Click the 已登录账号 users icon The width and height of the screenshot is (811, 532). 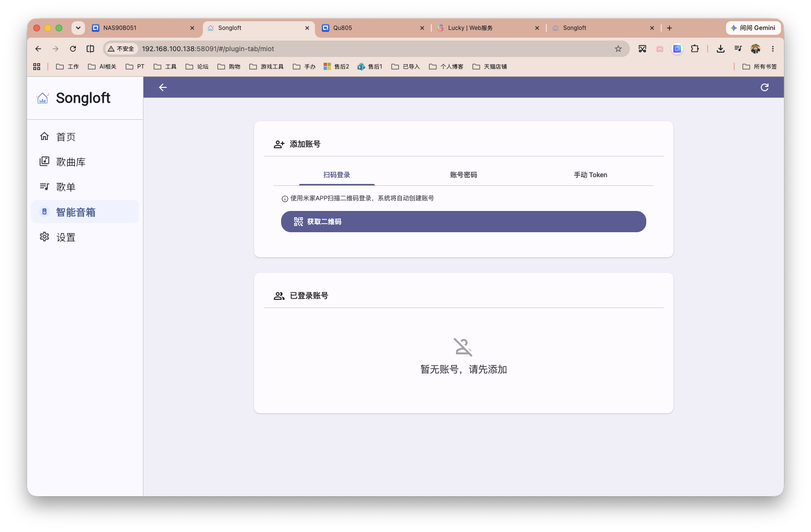(x=279, y=296)
